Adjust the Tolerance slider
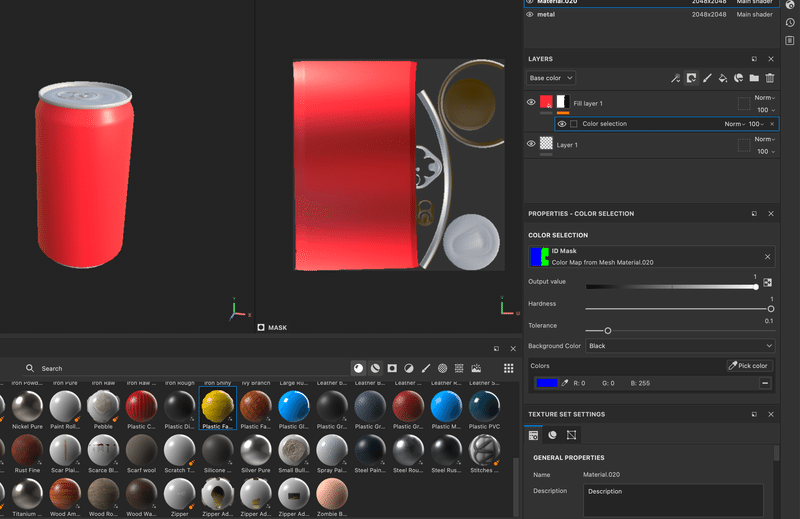The height and width of the screenshot is (519, 800). 679,331
